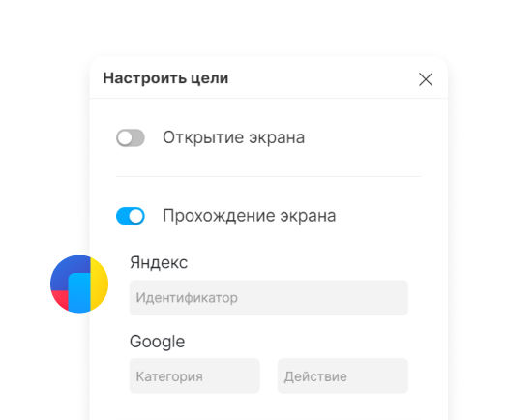The width and height of the screenshot is (506, 420).
Task: Click the Яндекс section heading
Action: 159,262
